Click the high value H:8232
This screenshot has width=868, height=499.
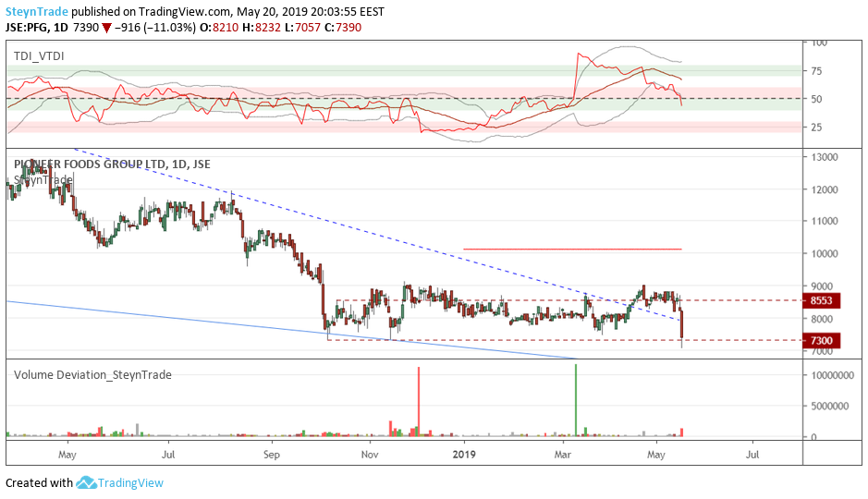[x=262, y=28]
